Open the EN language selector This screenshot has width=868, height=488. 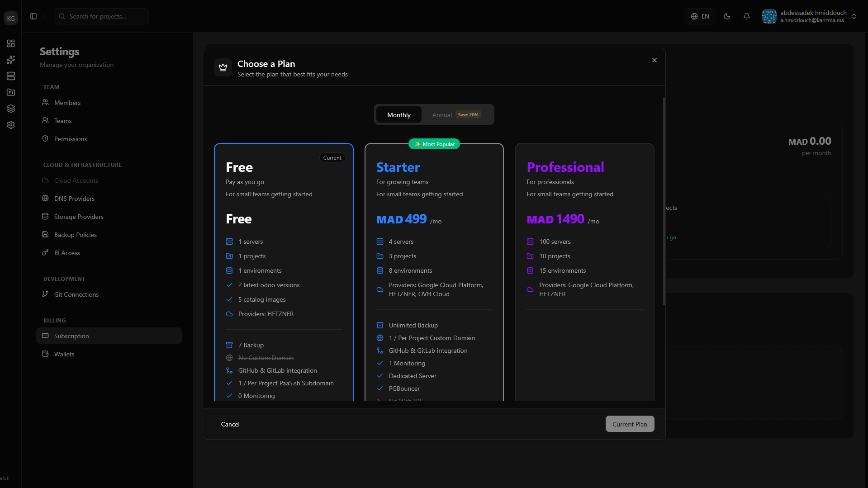tap(700, 16)
